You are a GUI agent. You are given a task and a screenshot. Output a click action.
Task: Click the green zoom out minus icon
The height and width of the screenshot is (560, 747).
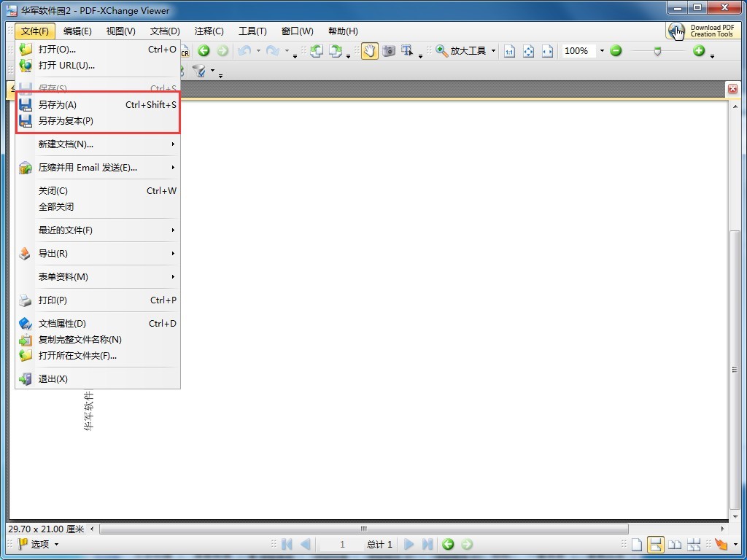[x=616, y=51]
